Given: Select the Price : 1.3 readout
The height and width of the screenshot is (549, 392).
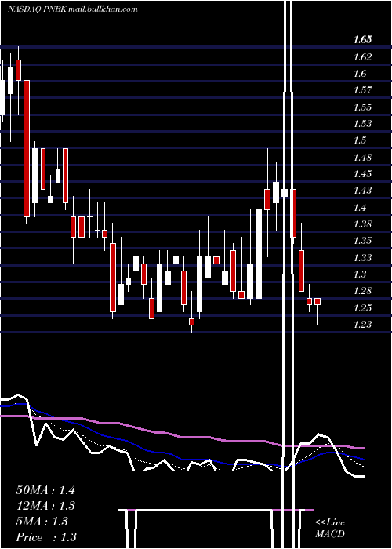Looking at the screenshot, I should coord(46,537).
